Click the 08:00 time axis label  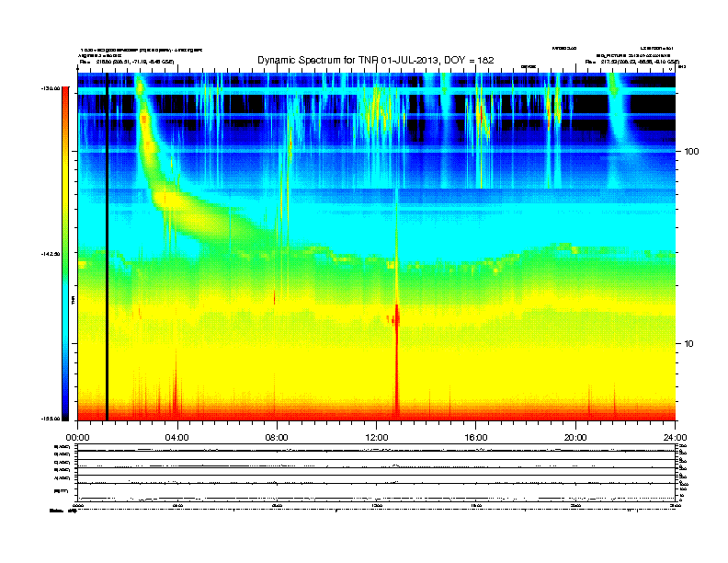coord(277,438)
